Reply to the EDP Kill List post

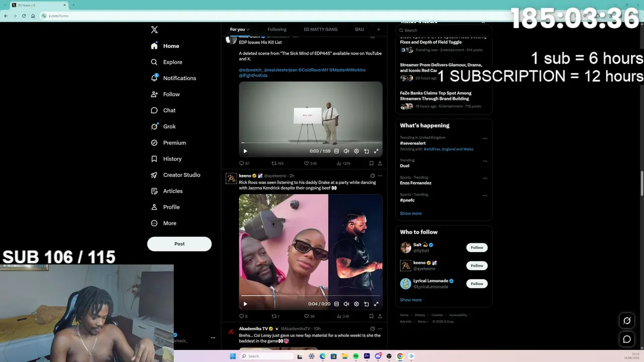click(244, 163)
